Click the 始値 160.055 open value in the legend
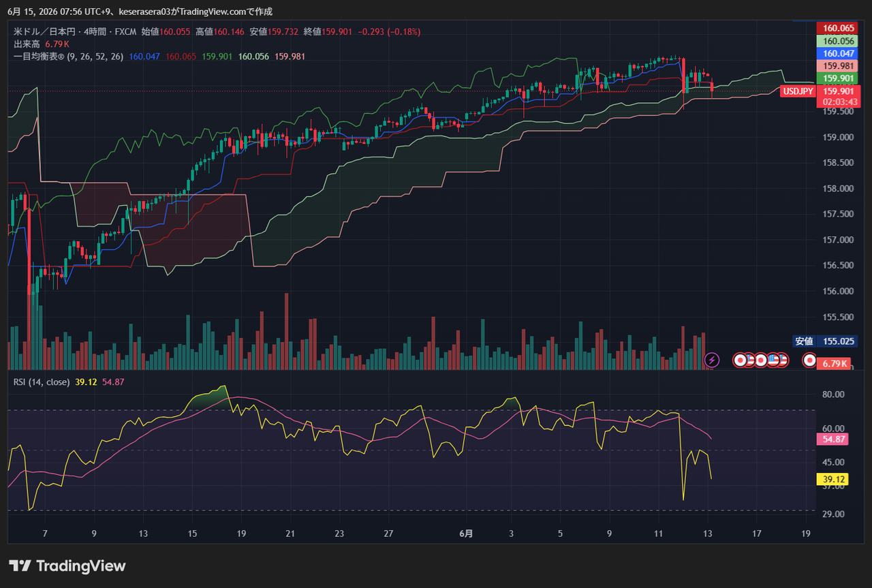The width and height of the screenshot is (872, 588). click(x=166, y=31)
